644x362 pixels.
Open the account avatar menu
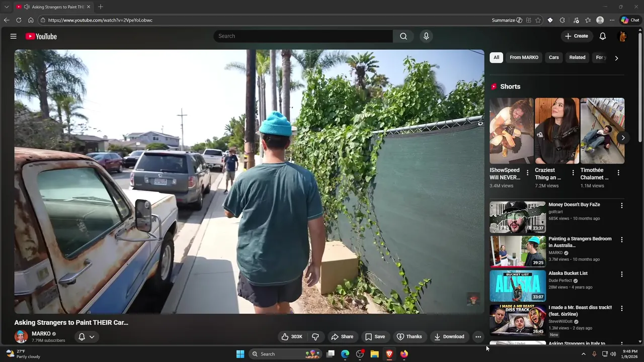click(622, 36)
